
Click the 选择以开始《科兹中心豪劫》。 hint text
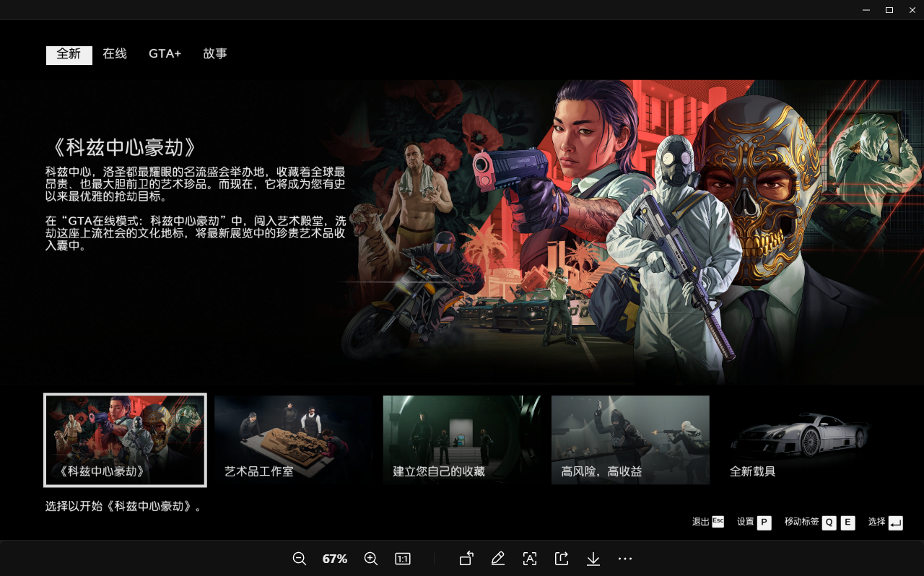125,507
